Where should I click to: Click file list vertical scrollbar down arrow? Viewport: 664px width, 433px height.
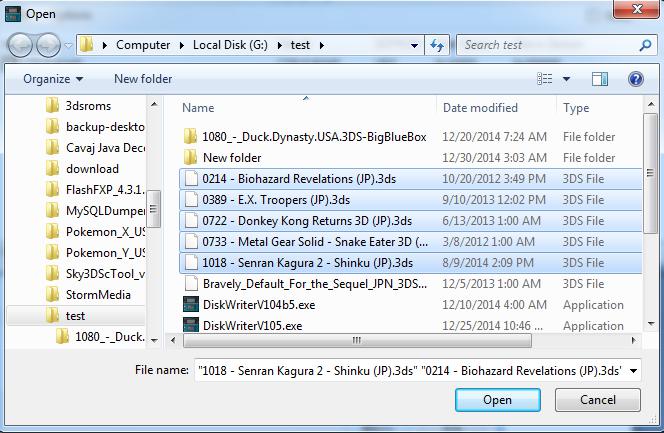tap(651, 324)
